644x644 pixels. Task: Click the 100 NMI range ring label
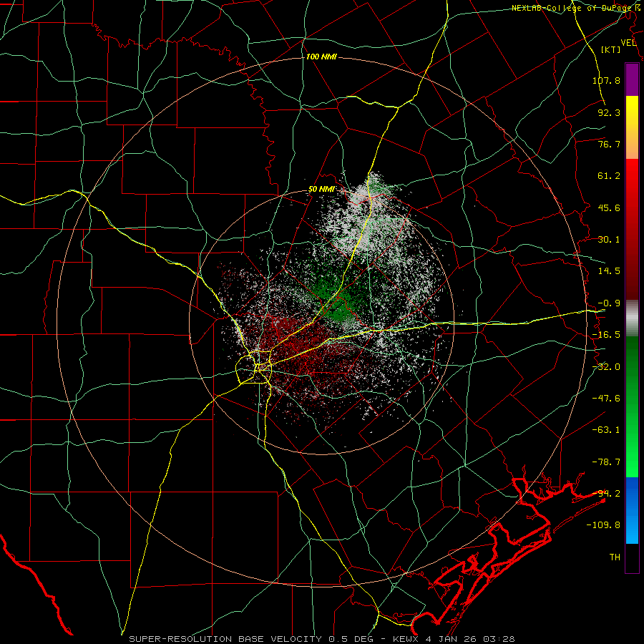(321, 57)
